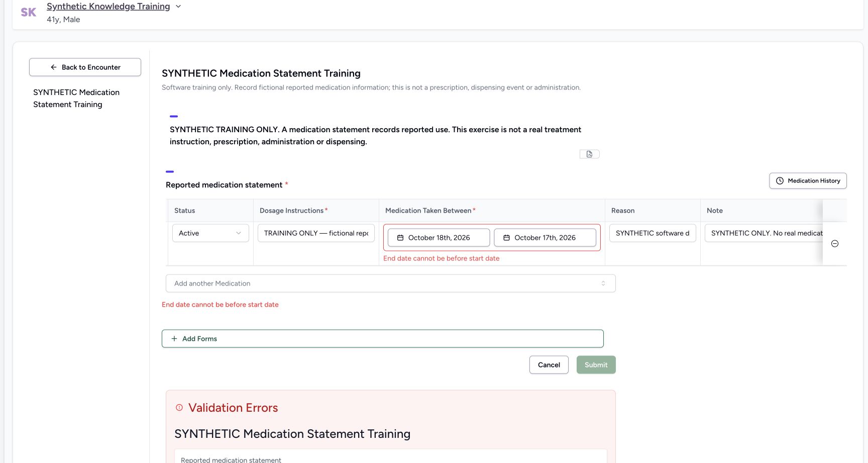Click the Reason column header
Screen dimensions: 868x463
coord(623,211)
